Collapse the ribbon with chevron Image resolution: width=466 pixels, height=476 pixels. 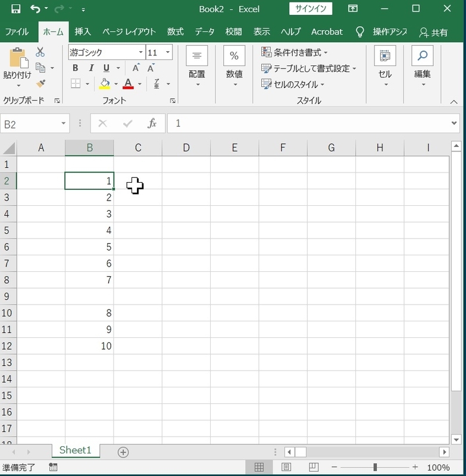[x=454, y=102]
